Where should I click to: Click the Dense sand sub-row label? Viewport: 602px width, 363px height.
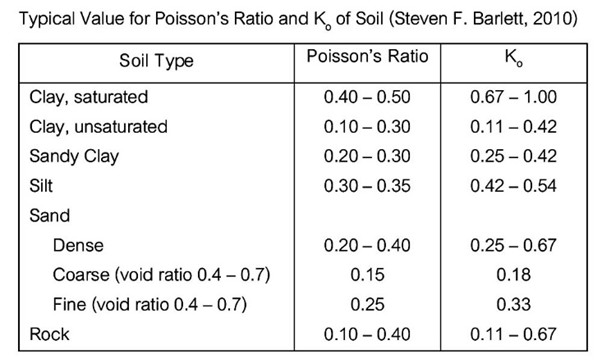tap(78, 245)
